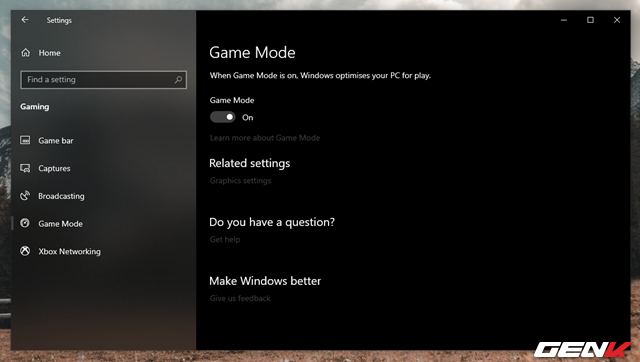Image resolution: width=640 pixels, height=362 pixels.
Task: Open the Graphics settings link
Action: 240,180
